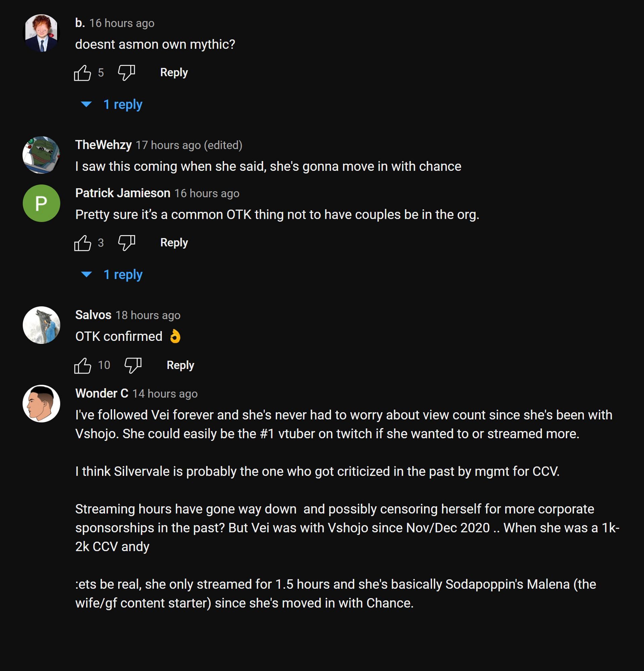Open the TheWehzy username link
The width and height of the screenshot is (644, 671).
103,145
